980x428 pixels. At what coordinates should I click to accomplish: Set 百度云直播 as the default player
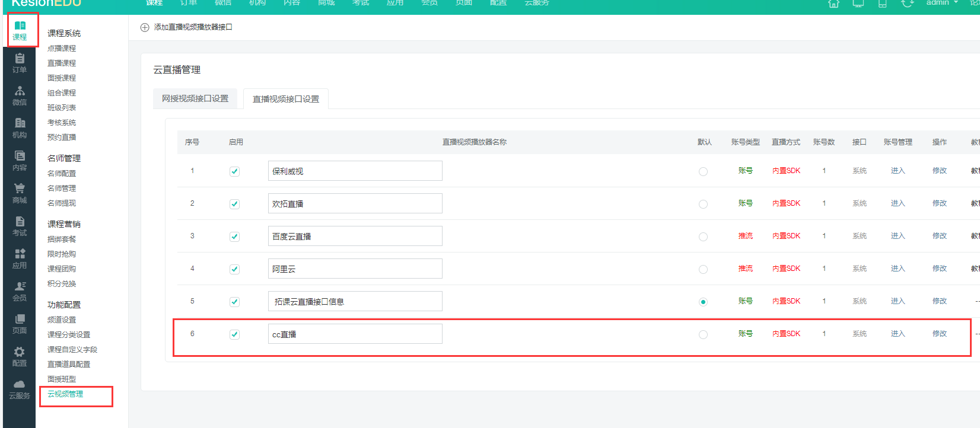(703, 237)
